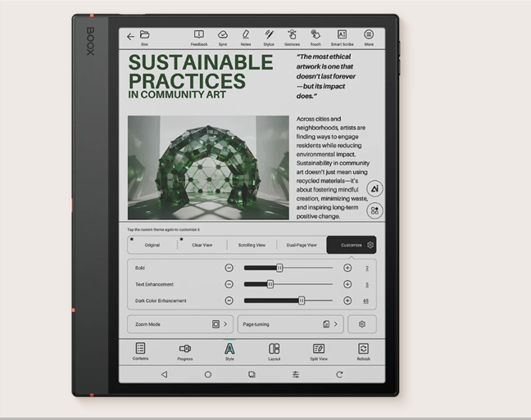Decrease Bold with the minus button
The image size is (531, 420).
coord(229,268)
